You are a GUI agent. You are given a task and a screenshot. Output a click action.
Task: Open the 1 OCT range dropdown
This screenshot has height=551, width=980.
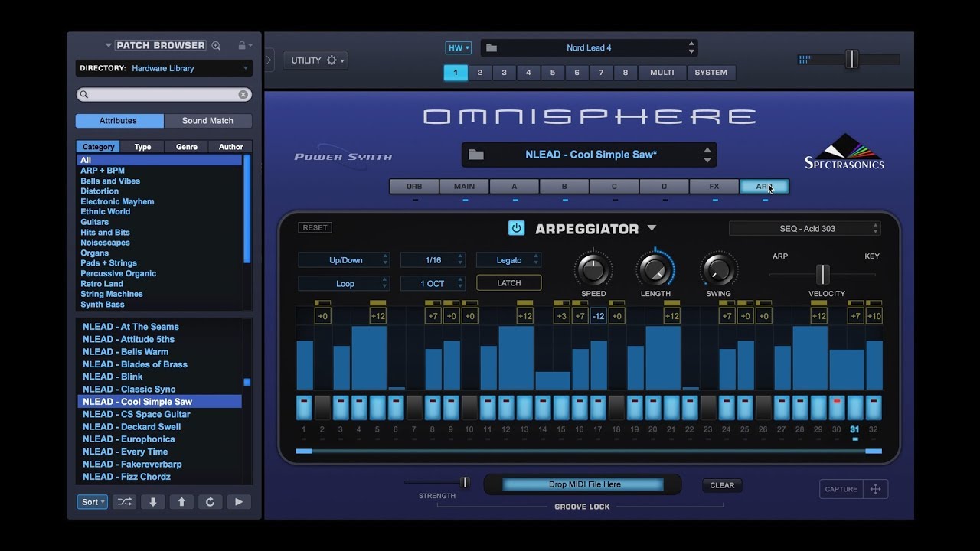click(433, 283)
